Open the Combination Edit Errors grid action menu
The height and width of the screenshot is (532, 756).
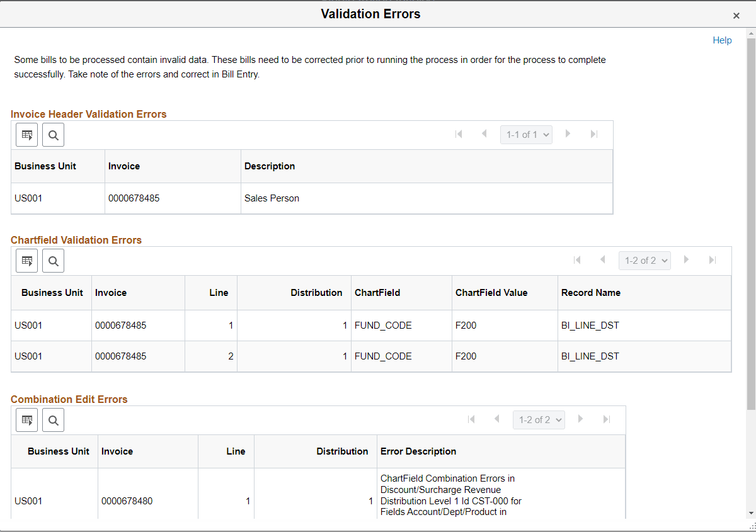click(x=26, y=419)
